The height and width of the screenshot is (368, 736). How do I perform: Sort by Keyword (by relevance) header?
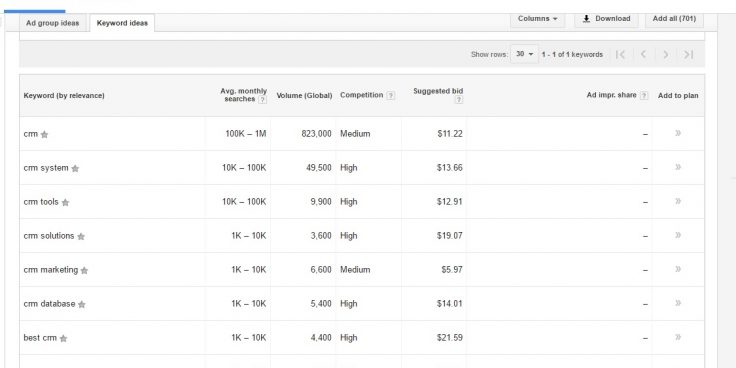(x=64, y=95)
